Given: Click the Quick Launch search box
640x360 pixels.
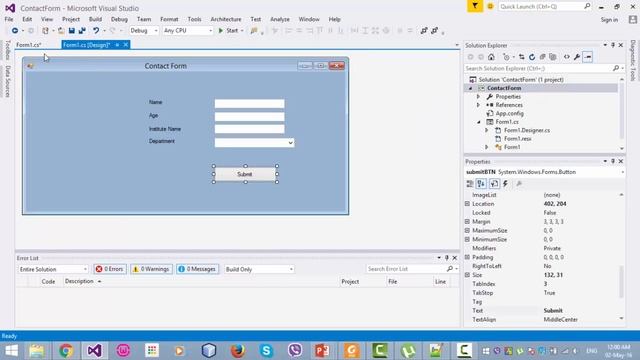Looking at the screenshot, I should click(541, 7).
